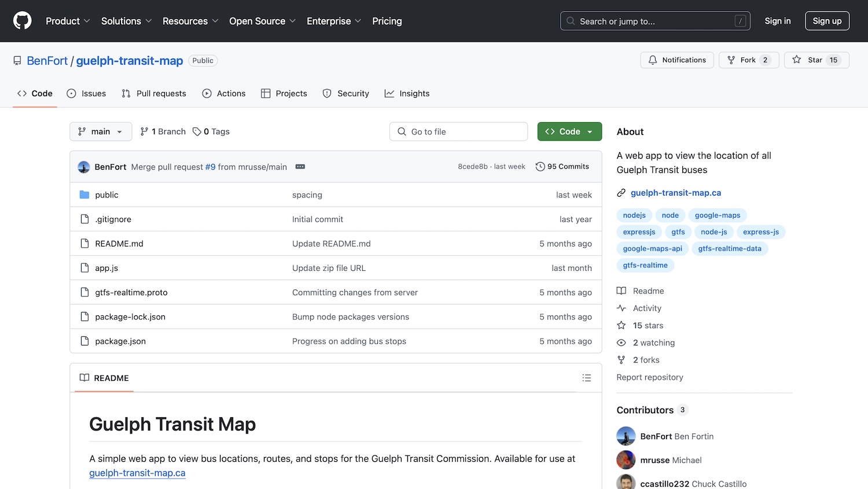Viewport: 868px width, 489px height.
Task: Open ccastillo232 contributor profile link
Action: coord(665,484)
